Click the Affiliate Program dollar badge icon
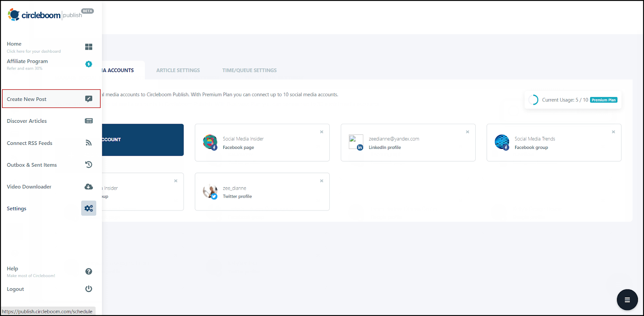The image size is (644, 316). tap(89, 64)
